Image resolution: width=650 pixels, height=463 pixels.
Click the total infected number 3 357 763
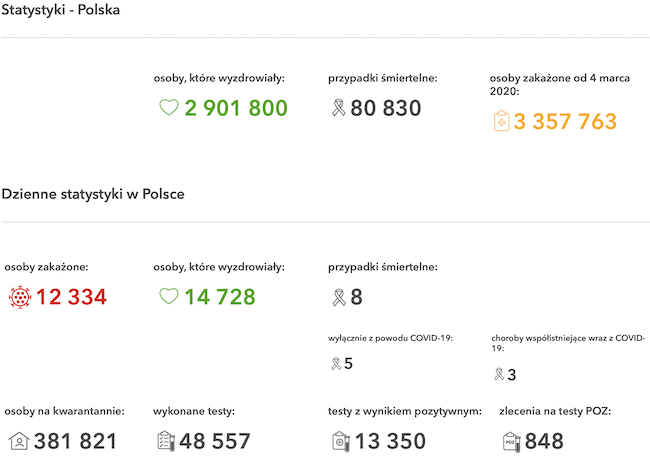565,121
